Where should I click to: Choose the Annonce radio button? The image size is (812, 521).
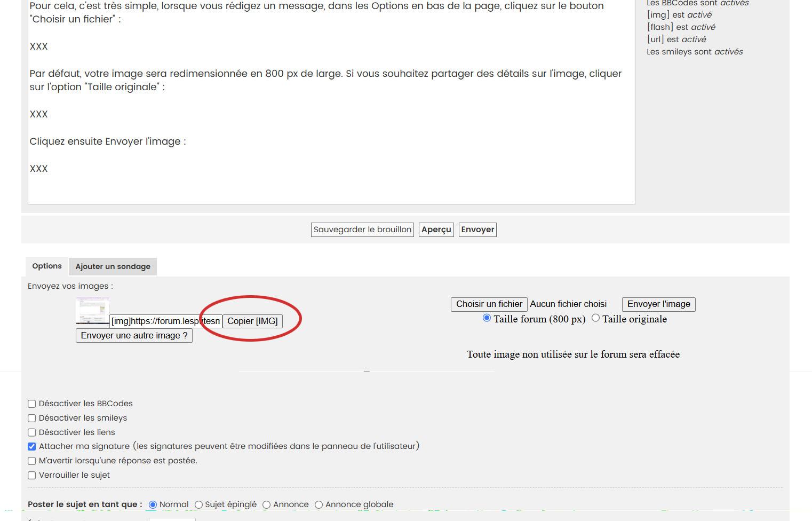(266, 504)
